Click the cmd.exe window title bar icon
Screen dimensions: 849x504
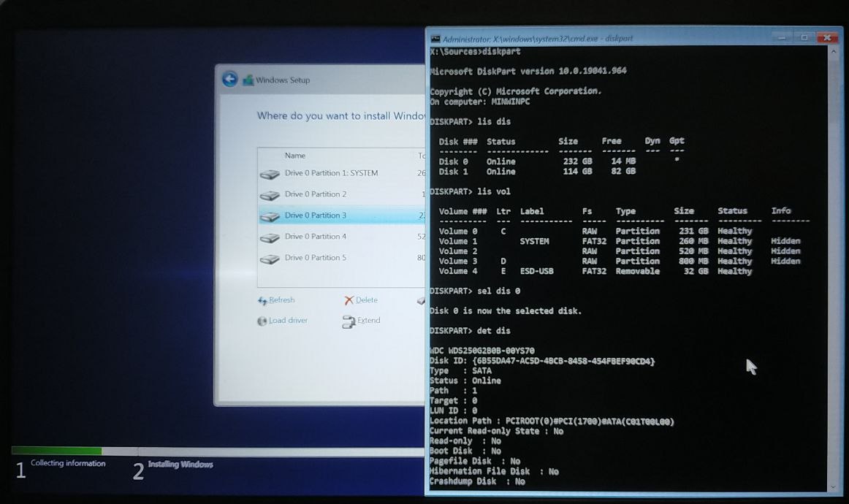[x=435, y=39]
